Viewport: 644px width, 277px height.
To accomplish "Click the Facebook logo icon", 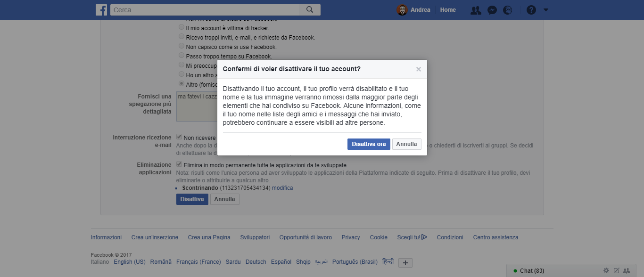I will [x=101, y=10].
